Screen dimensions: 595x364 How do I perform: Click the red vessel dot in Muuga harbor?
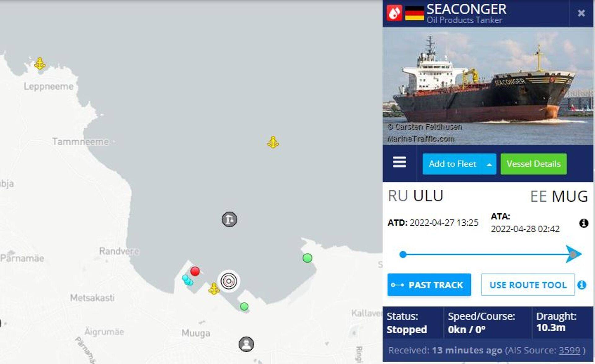[195, 271]
